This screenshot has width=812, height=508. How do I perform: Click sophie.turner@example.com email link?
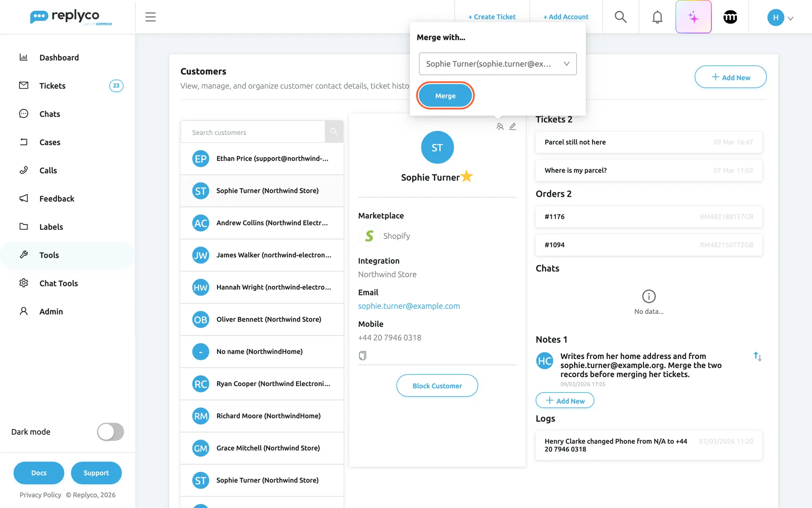point(409,306)
